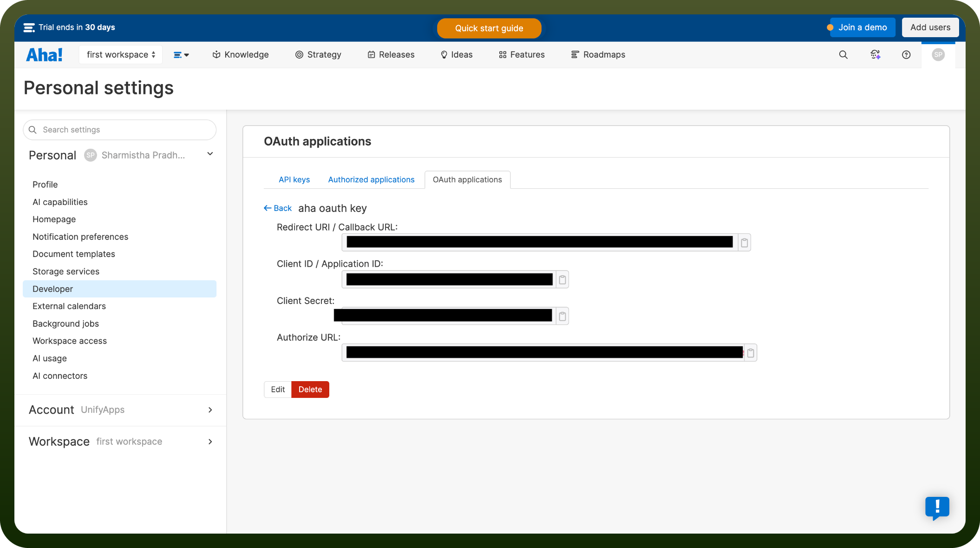This screenshot has height=548, width=980.
Task: Click the Aha! logo
Action: click(x=44, y=55)
